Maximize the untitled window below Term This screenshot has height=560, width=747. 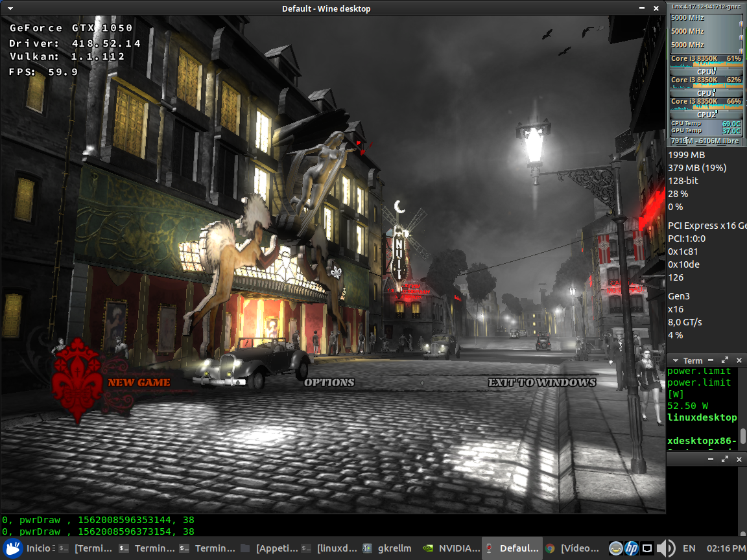pos(724,459)
